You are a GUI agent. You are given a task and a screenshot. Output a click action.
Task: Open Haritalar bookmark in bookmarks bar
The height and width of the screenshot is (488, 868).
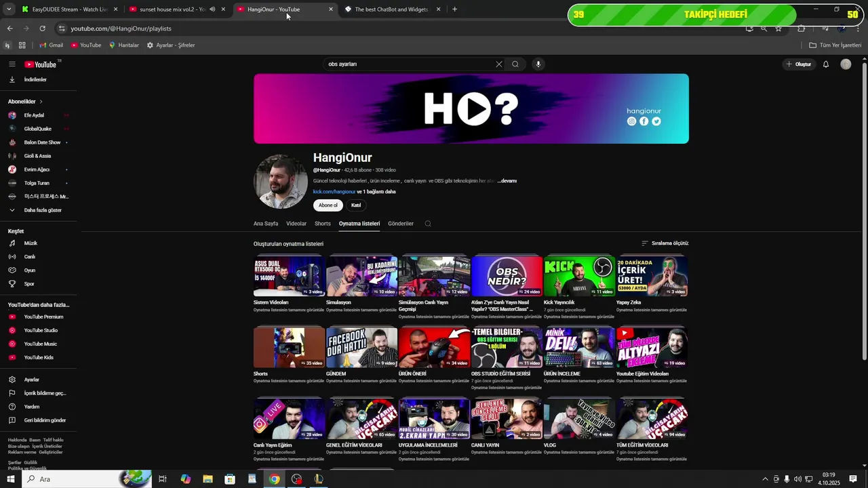click(x=124, y=45)
